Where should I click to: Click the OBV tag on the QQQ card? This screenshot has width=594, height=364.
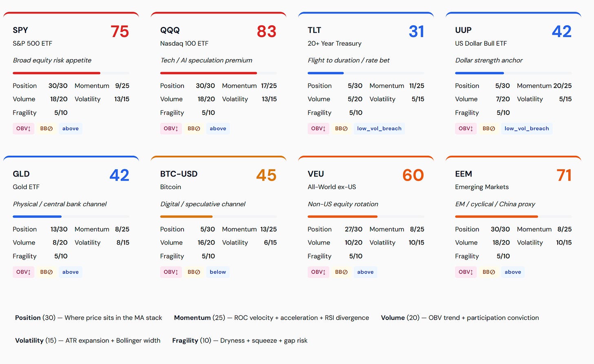171,128
